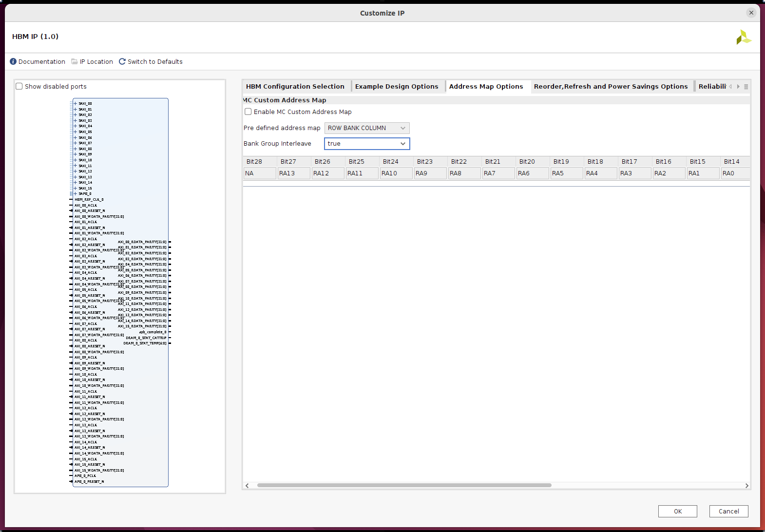
Task: Enable the Show disabled ports checkbox
Action: pyautogui.click(x=19, y=86)
